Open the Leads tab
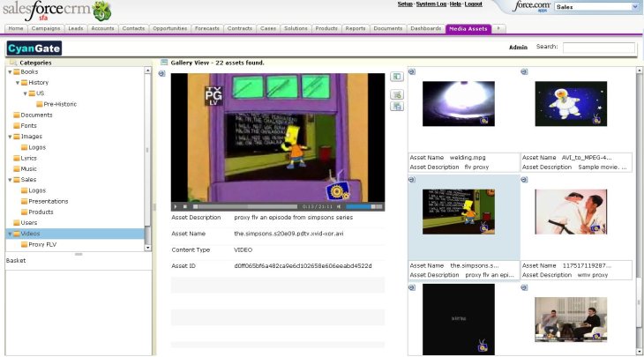Screen dimensions: 644x357 (76, 28)
